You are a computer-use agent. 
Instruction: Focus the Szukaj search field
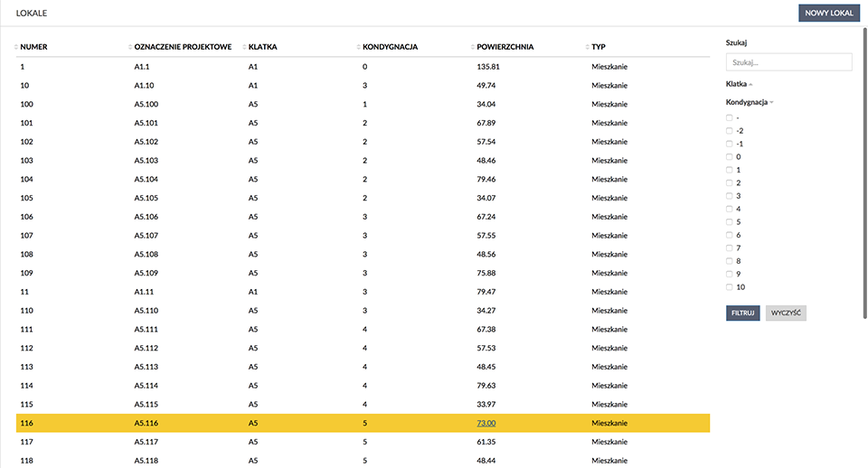point(788,62)
